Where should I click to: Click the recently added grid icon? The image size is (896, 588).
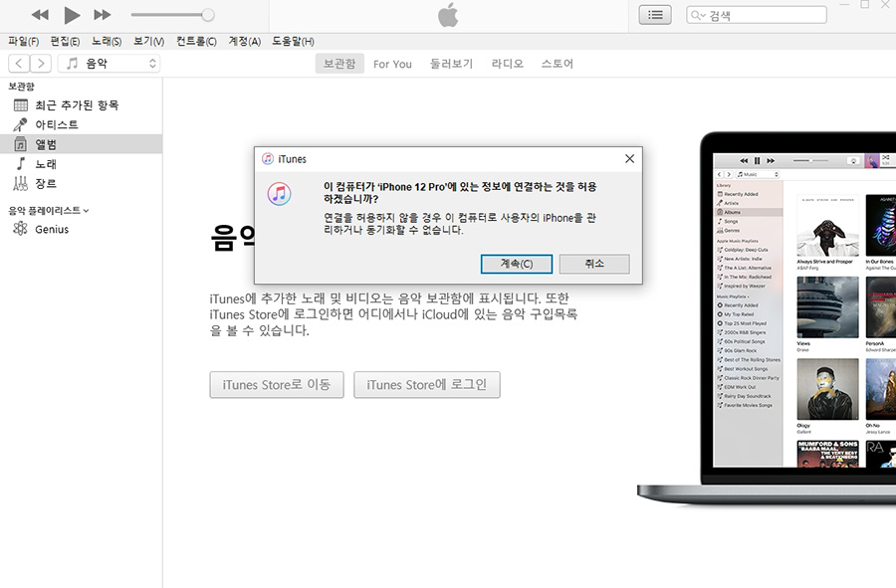click(21, 105)
